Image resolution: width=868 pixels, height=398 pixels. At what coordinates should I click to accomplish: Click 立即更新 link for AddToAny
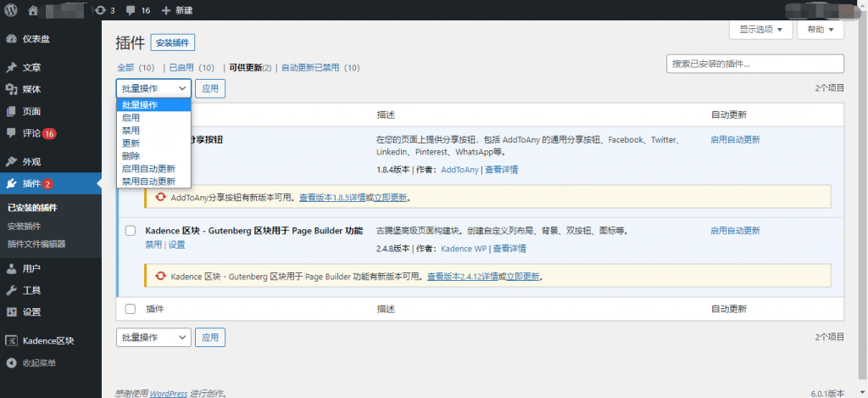tap(391, 197)
